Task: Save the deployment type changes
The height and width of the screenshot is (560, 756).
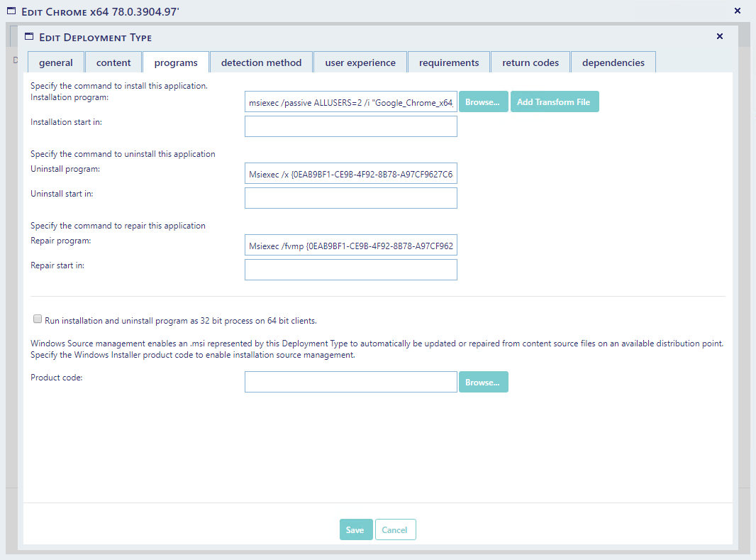Action: 355,530
